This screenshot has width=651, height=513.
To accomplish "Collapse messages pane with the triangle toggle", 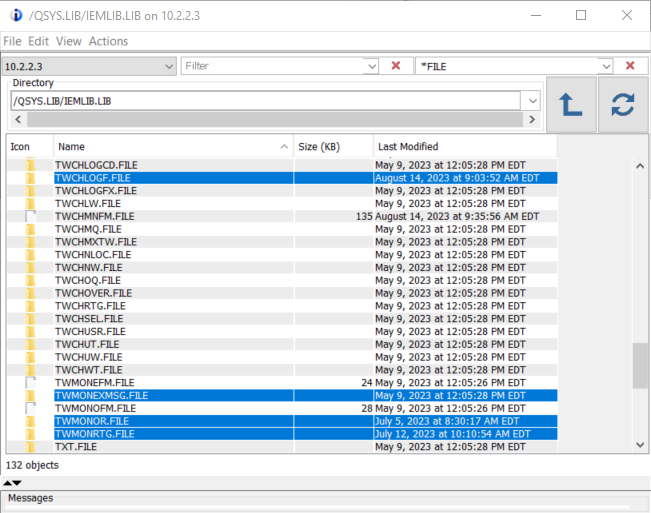I will (12, 483).
